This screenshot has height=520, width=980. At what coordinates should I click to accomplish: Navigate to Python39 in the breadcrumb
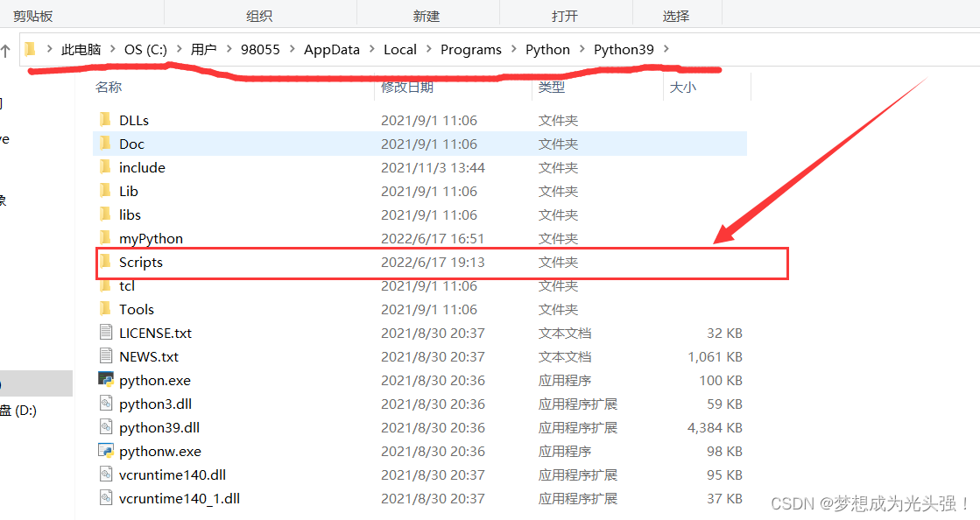624,49
